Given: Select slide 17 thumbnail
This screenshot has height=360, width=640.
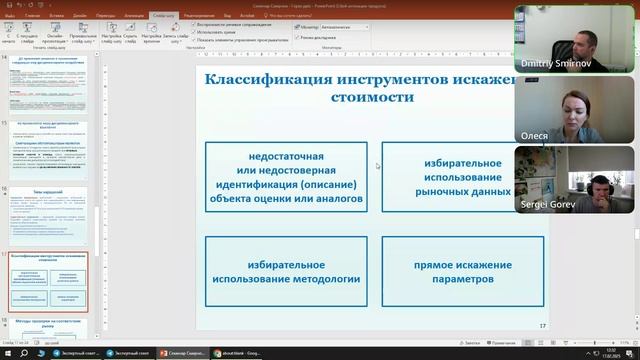Looking at the screenshot, I should [48, 282].
